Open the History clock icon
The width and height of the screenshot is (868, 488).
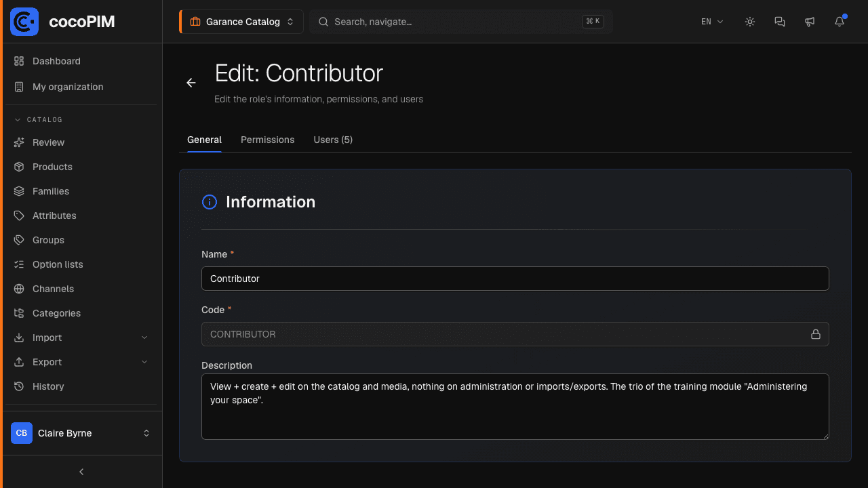(x=19, y=386)
